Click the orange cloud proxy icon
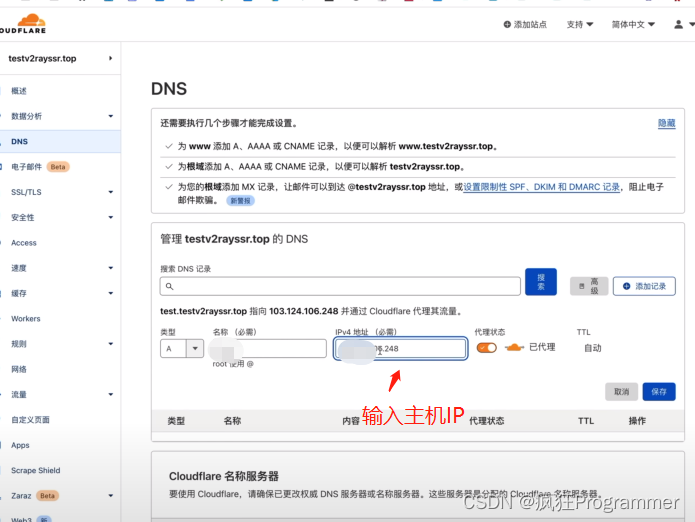Screen dimensions: 695x522 click(x=513, y=348)
